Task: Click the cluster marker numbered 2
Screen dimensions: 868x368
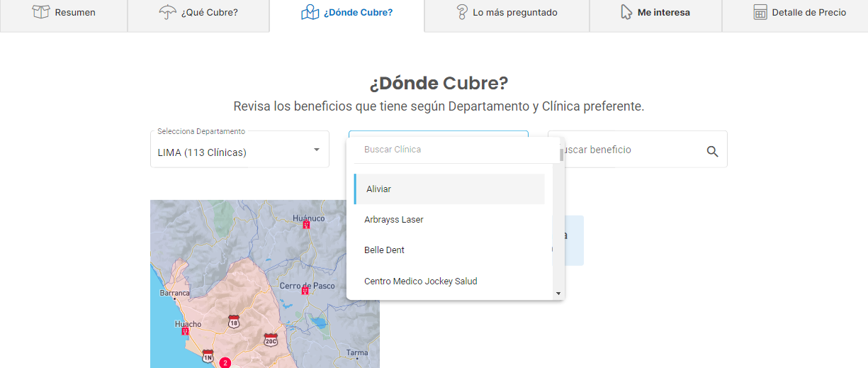Action: point(225,362)
